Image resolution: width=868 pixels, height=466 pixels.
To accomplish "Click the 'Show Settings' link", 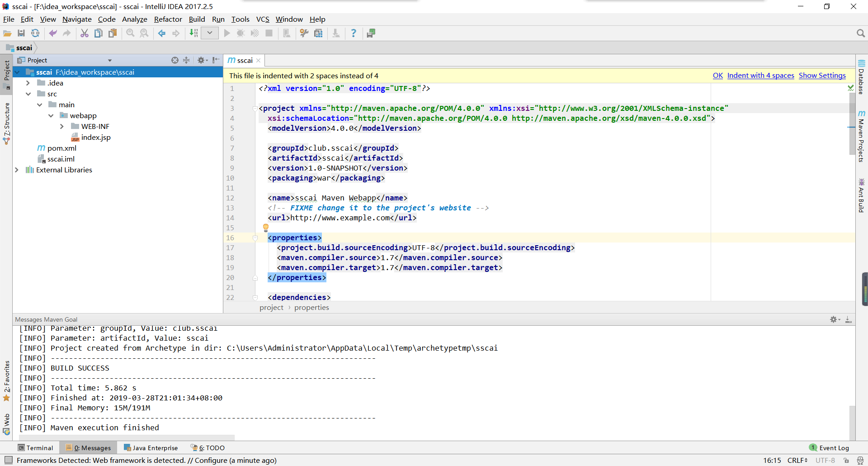I will (x=822, y=76).
